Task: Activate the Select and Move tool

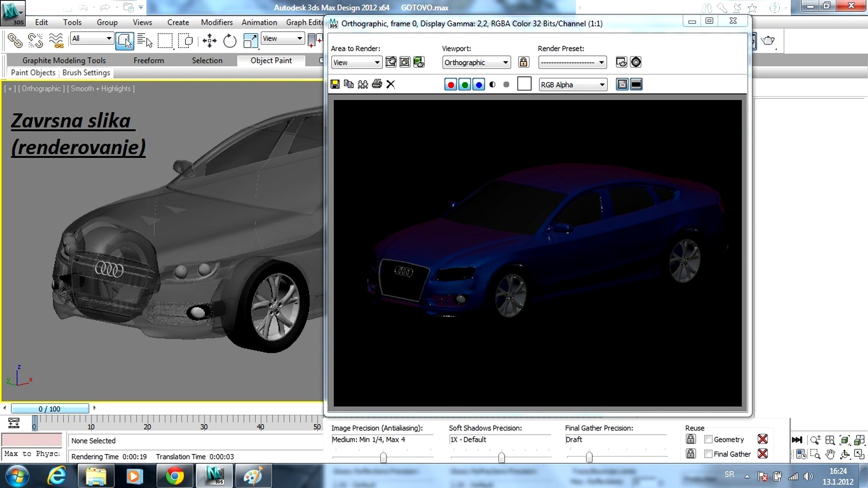Action: (209, 41)
